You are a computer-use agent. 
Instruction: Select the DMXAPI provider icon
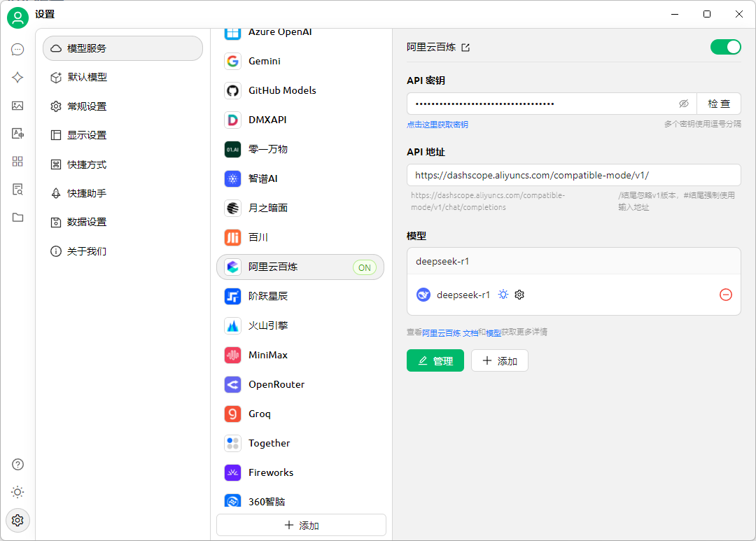coord(233,120)
